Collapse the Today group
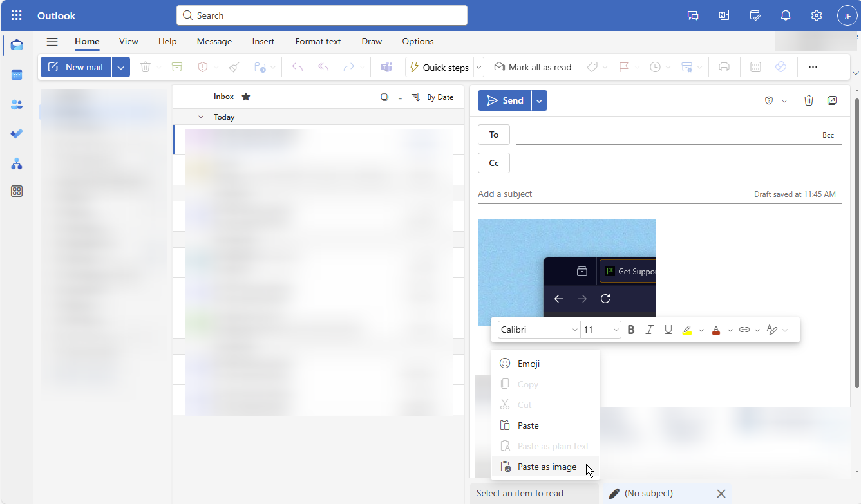Screen dimensions: 861x504 pos(201,117)
